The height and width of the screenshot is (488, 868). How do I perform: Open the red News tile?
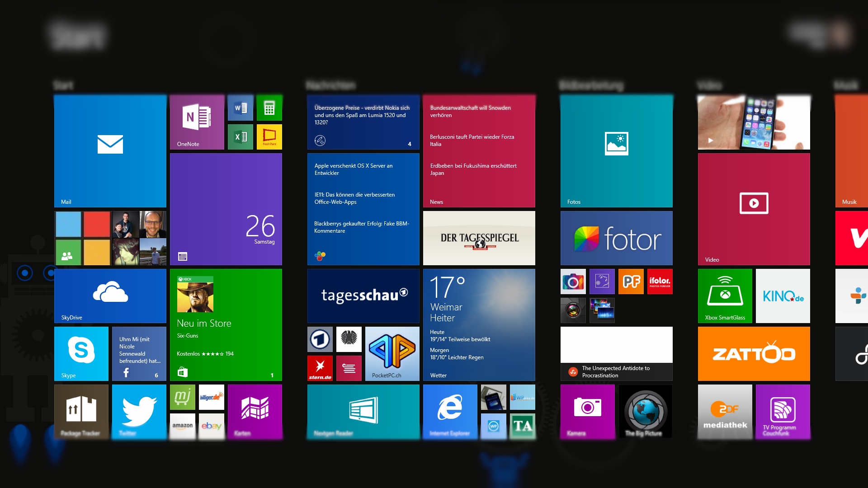(x=479, y=151)
